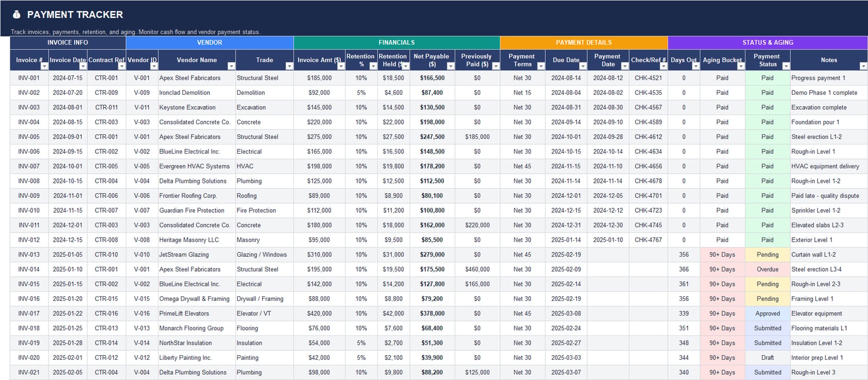Viewport: 868px width, 380px height.
Task: Open the Payment Date filter dropdown
Action: pos(624,66)
